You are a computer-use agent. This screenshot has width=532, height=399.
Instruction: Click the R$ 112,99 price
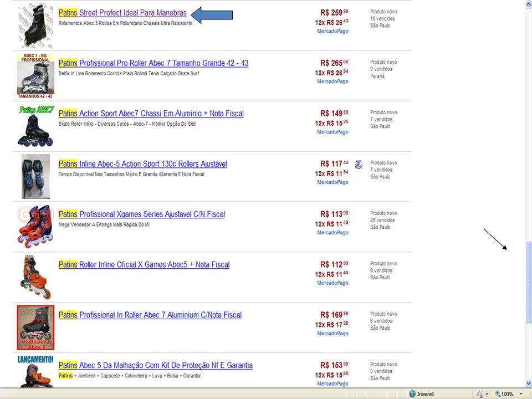pyautogui.click(x=334, y=265)
